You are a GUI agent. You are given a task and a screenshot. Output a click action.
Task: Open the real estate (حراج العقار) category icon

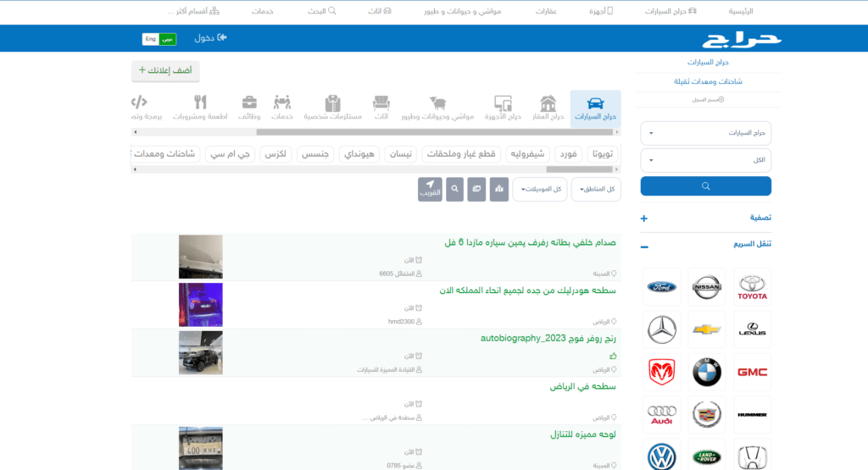coord(549,108)
